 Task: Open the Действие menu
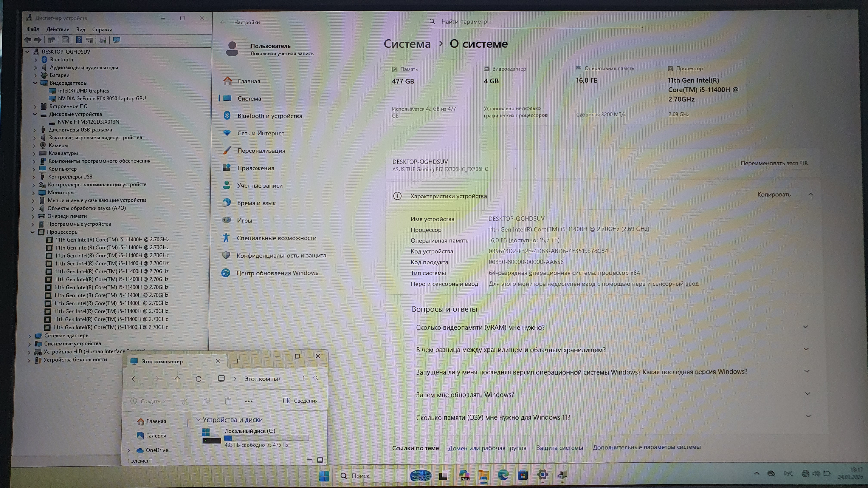[x=58, y=29]
